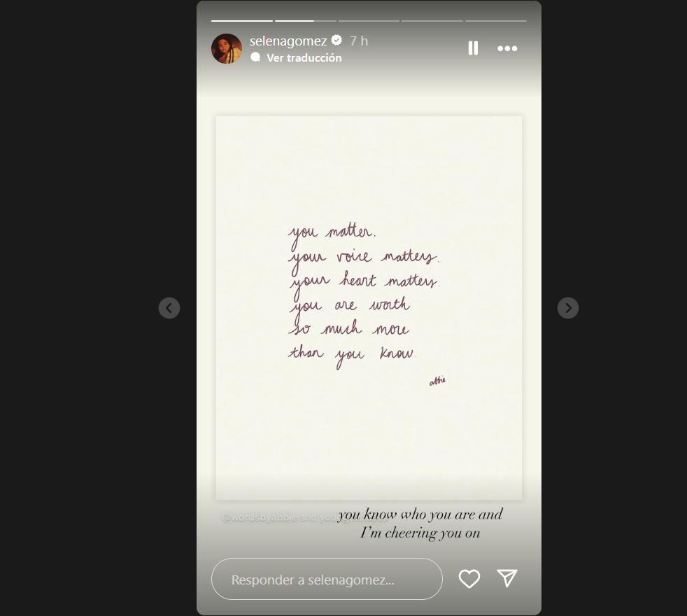Go to the previous story arrow
Screen dimensions: 687x616
(x=169, y=308)
